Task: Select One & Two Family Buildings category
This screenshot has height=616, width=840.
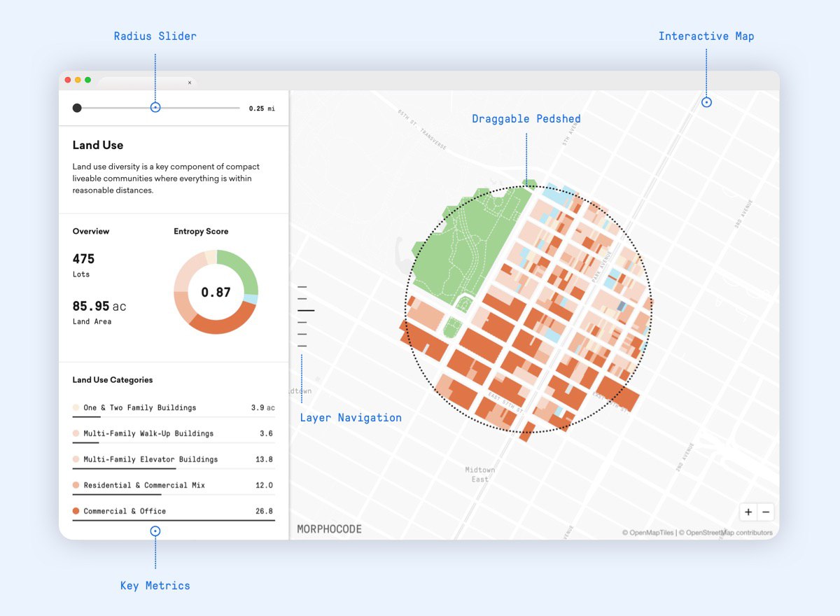Action: pos(174,408)
